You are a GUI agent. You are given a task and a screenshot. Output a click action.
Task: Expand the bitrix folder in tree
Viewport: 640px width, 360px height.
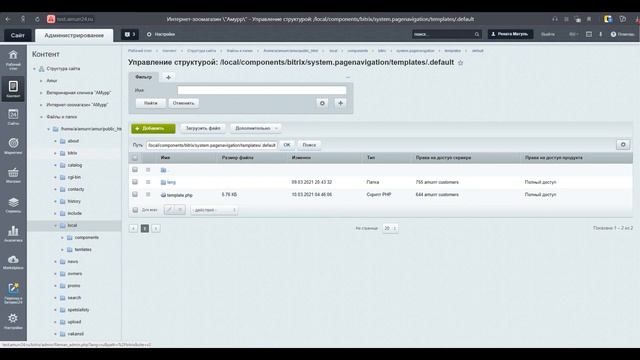(x=56, y=153)
